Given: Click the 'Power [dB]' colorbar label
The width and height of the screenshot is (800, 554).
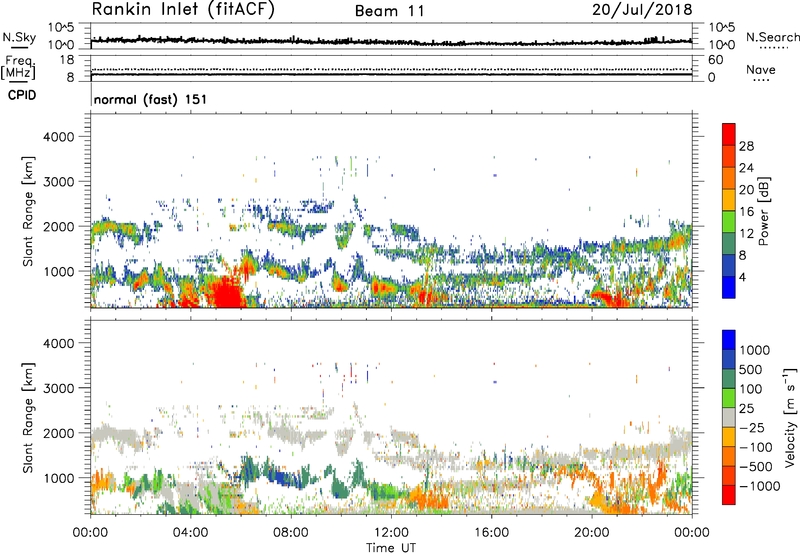Looking at the screenshot, I should click(x=763, y=211).
